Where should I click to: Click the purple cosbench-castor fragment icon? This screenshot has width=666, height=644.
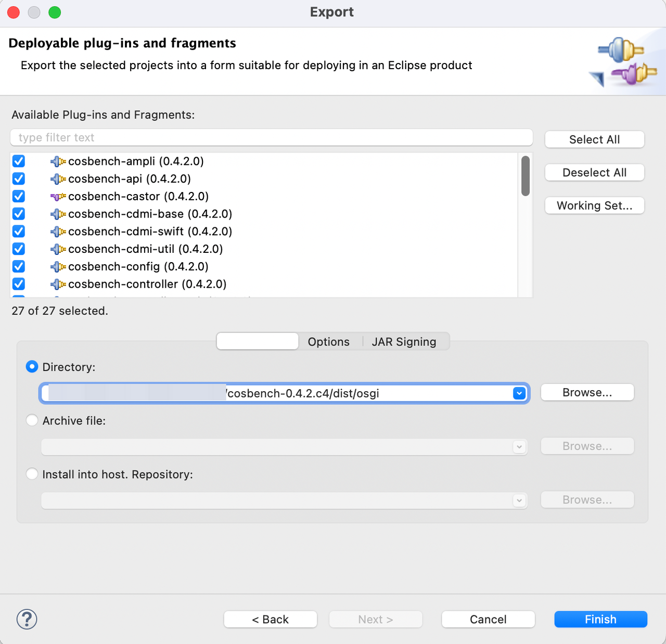(58, 197)
